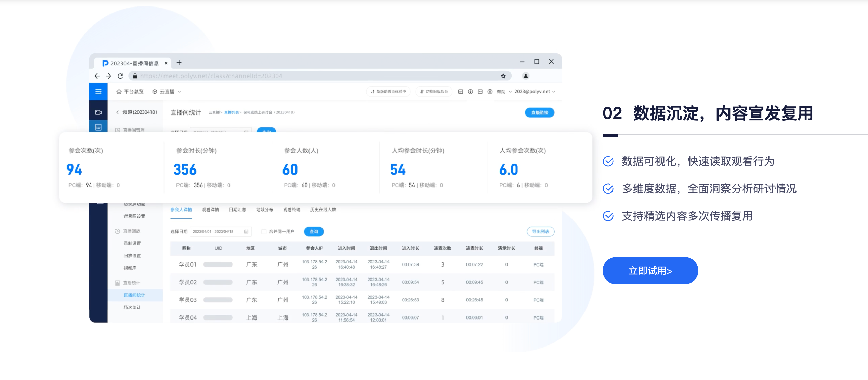Screen dimensions: 868x380
Task: Click the 学员01 nickname cell
Action: click(x=188, y=264)
